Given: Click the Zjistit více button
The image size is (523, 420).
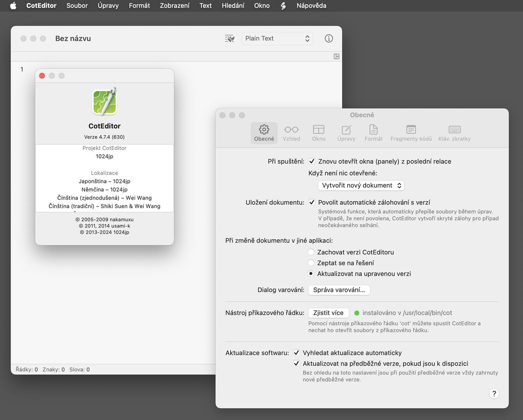Looking at the screenshot, I should [x=329, y=313].
